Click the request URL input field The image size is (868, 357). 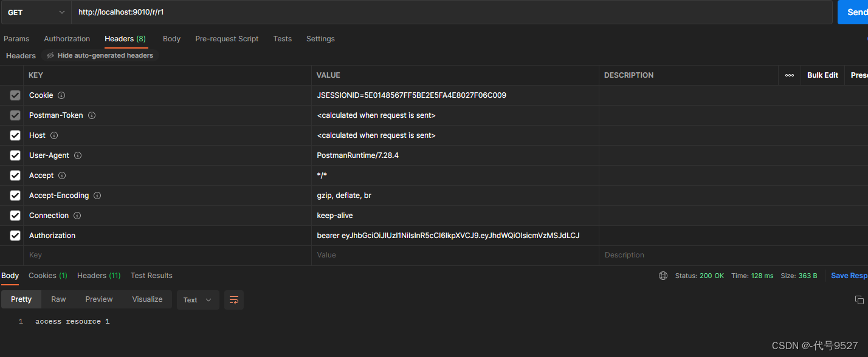pos(450,12)
